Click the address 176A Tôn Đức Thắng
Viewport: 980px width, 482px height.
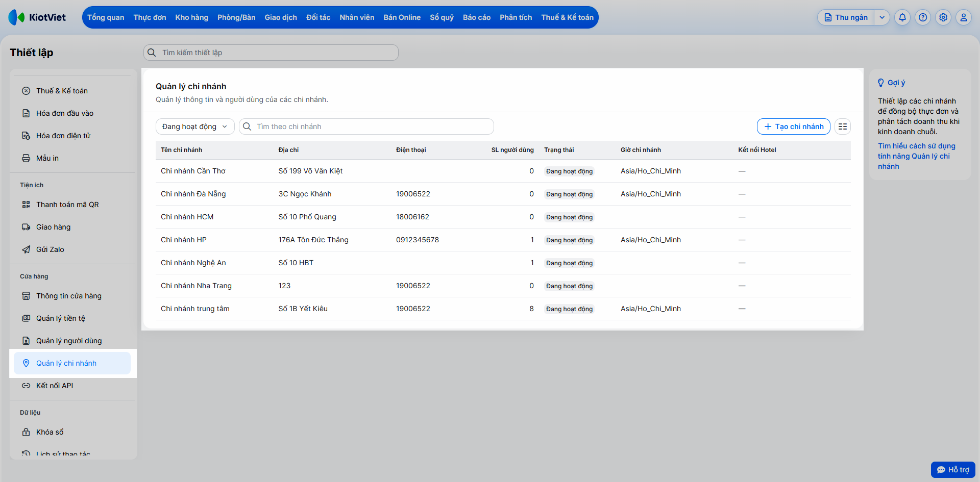point(313,240)
